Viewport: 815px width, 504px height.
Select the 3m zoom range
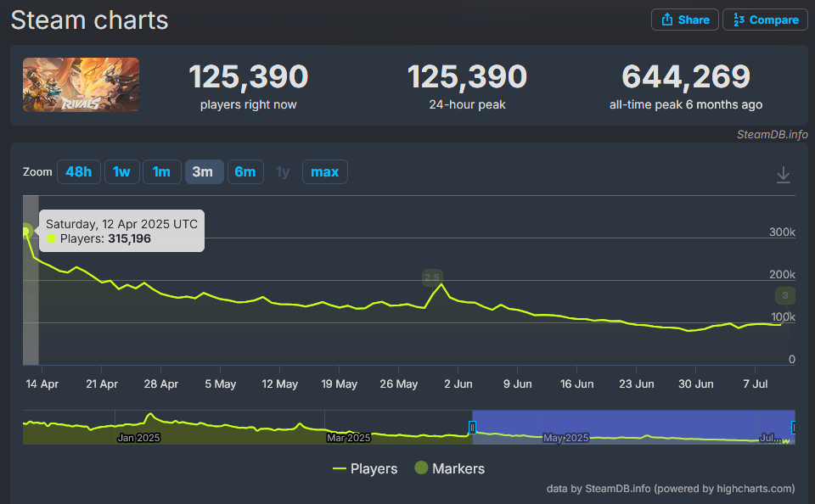pos(203,172)
